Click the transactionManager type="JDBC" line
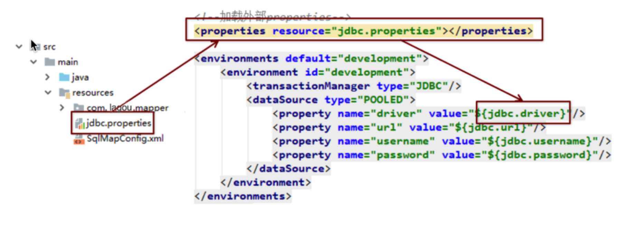The width and height of the screenshot is (644, 225). click(353, 86)
